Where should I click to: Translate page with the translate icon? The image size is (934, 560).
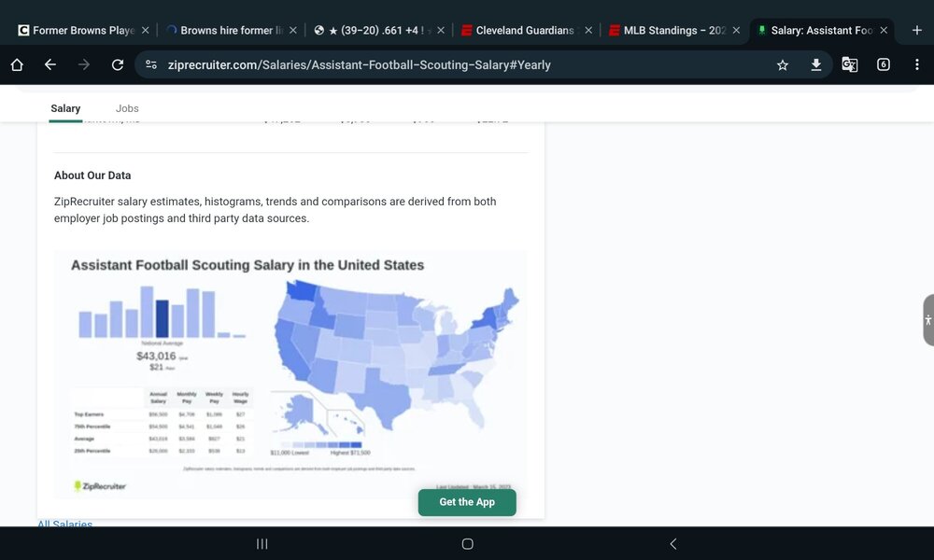click(849, 65)
